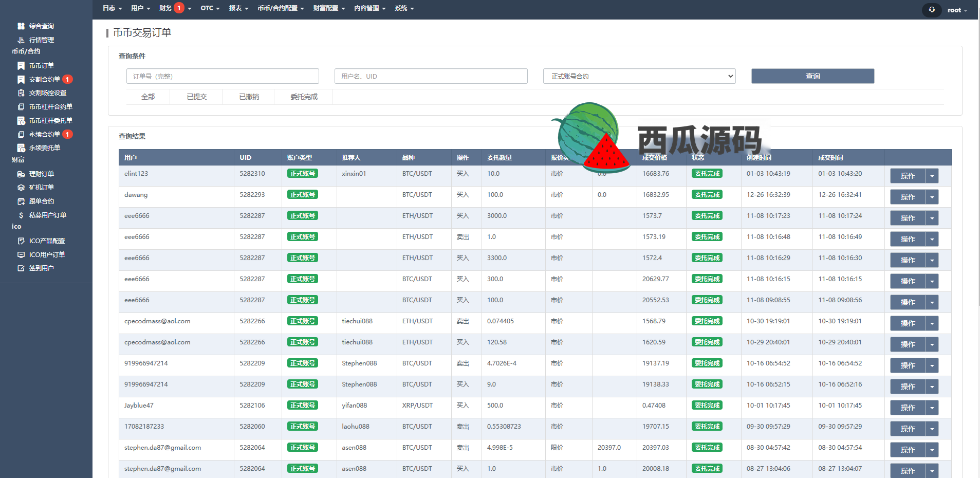Expand the action caret for elint123 row
Viewport: 980px width, 478px height.
[932, 176]
